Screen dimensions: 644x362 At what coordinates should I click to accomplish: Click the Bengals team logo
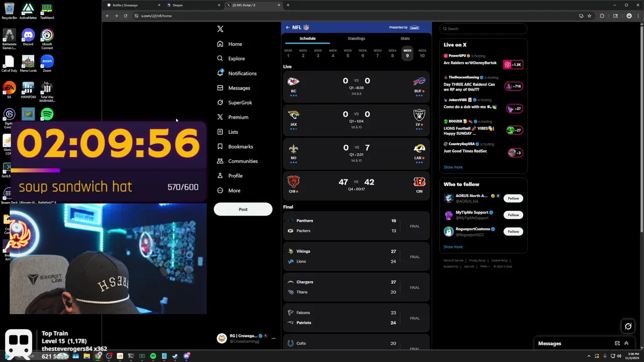(419, 182)
